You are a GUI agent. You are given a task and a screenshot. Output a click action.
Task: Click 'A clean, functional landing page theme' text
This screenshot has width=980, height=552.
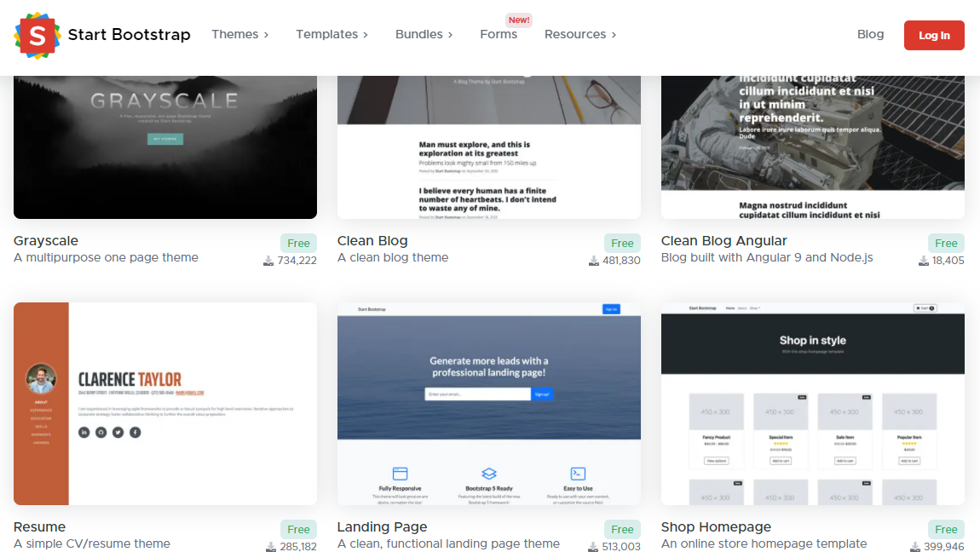[x=448, y=543]
